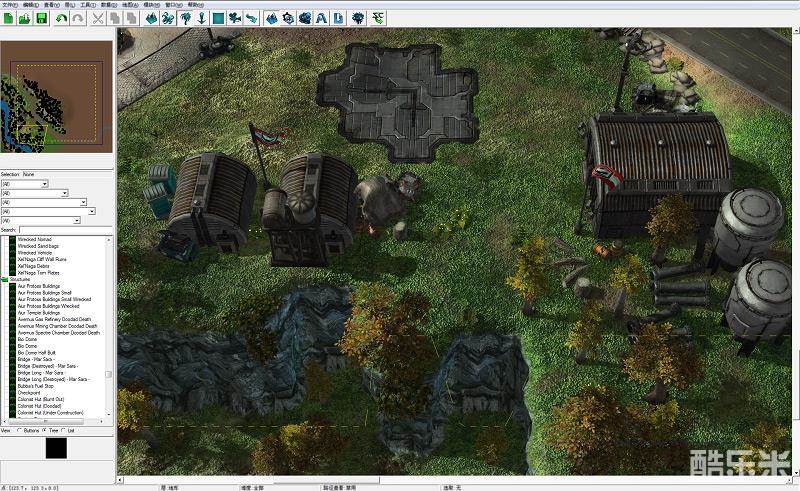Click the Undo arrow icon
Viewport: 800px width, 491px height.
62,18
